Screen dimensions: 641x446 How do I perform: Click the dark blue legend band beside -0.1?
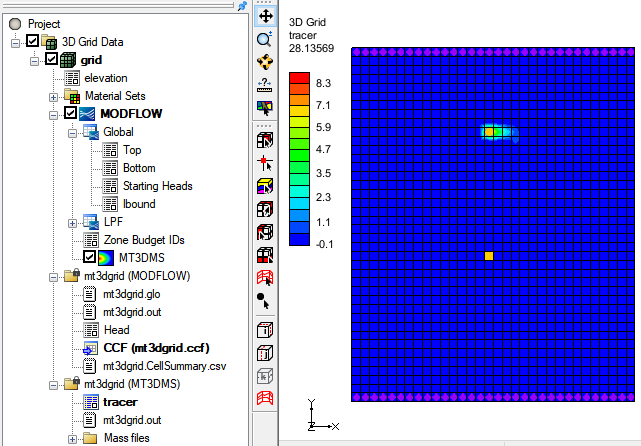(299, 240)
